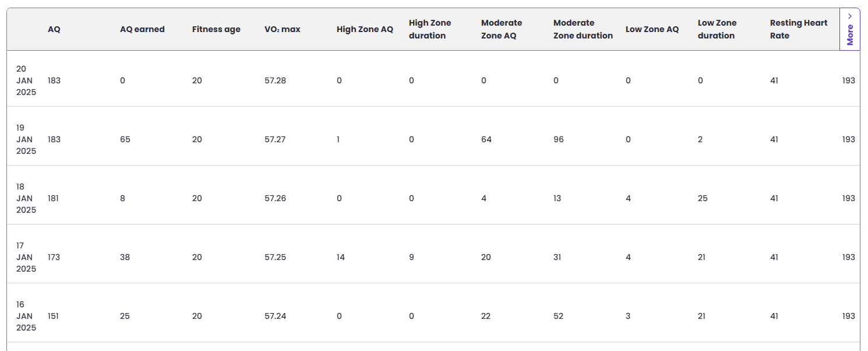Screen dimensions: 868x351
Task: Select the AQ earned column header
Action: pyautogui.click(x=142, y=29)
